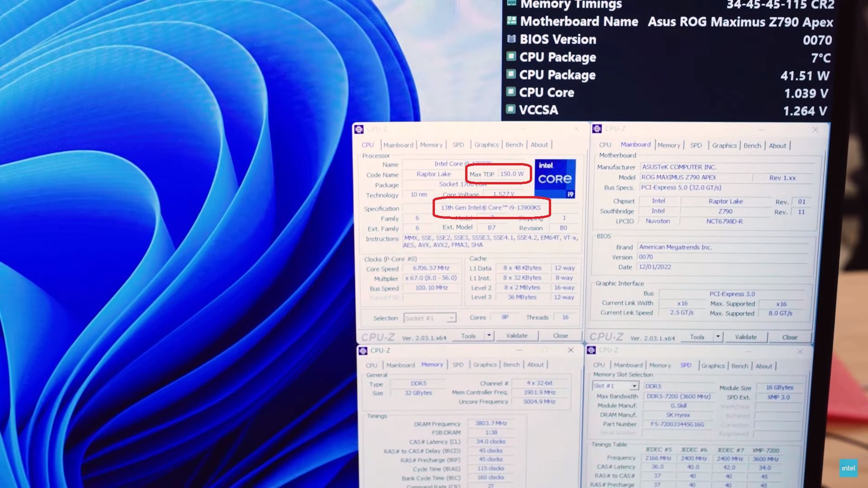Screen dimensions: 868x488
Task: Open the Socket #1 selection dropdown
Action: pyautogui.click(x=429, y=318)
